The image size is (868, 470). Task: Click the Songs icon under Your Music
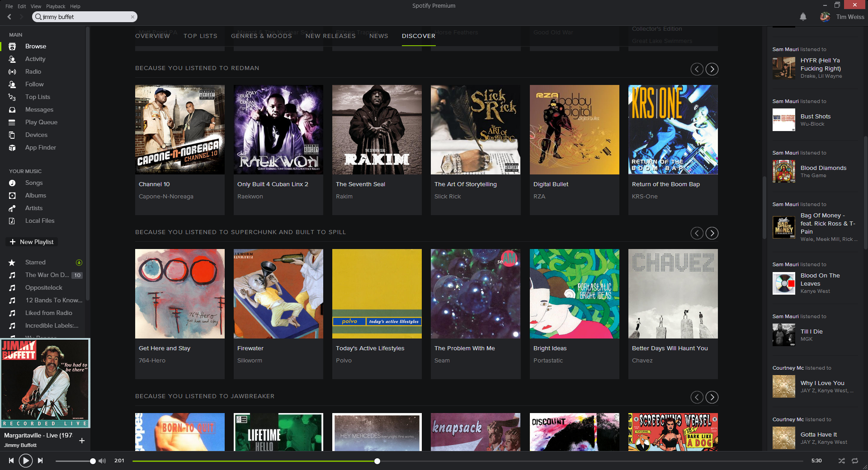[x=12, y=183]
